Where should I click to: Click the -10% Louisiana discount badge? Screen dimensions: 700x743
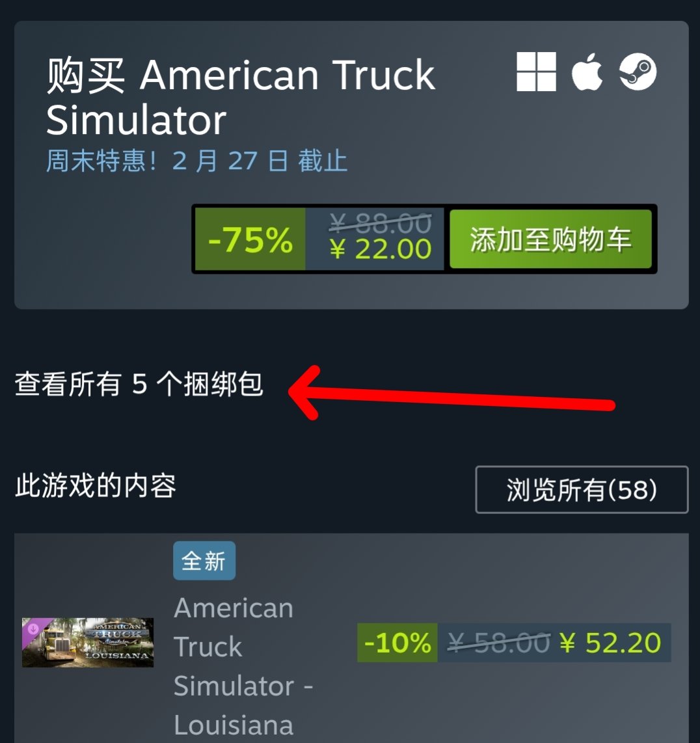click(397, 643)
